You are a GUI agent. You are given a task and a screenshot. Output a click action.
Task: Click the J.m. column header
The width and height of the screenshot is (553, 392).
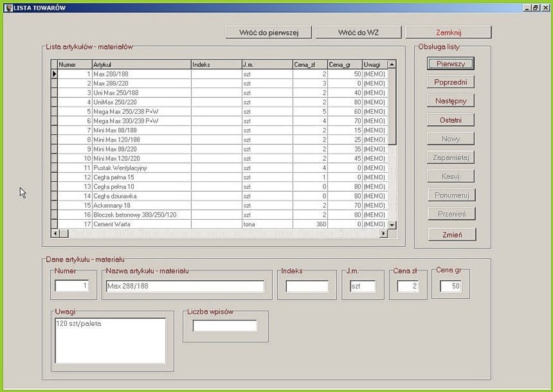click(x=267, y=64)
